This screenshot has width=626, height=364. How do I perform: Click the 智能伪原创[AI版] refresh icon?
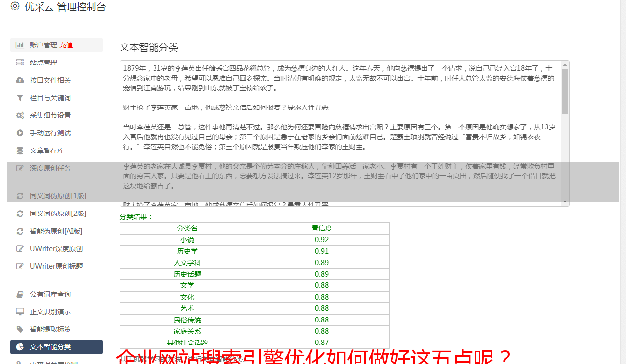click(x=20, y=231)
